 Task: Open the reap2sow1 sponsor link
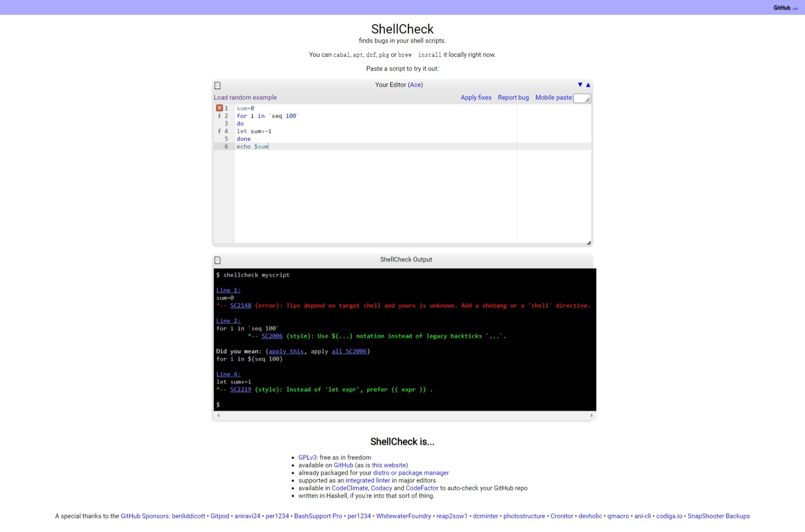point(452,516)
